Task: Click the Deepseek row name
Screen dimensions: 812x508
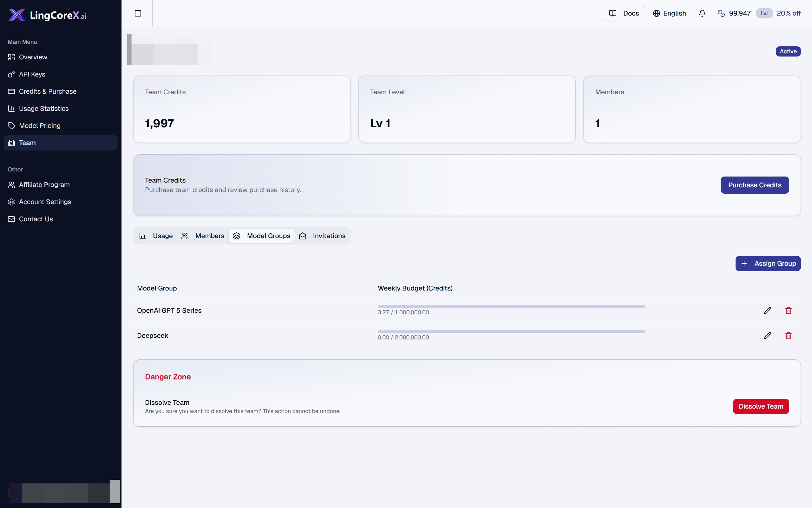Action: [x=152, y=336]
